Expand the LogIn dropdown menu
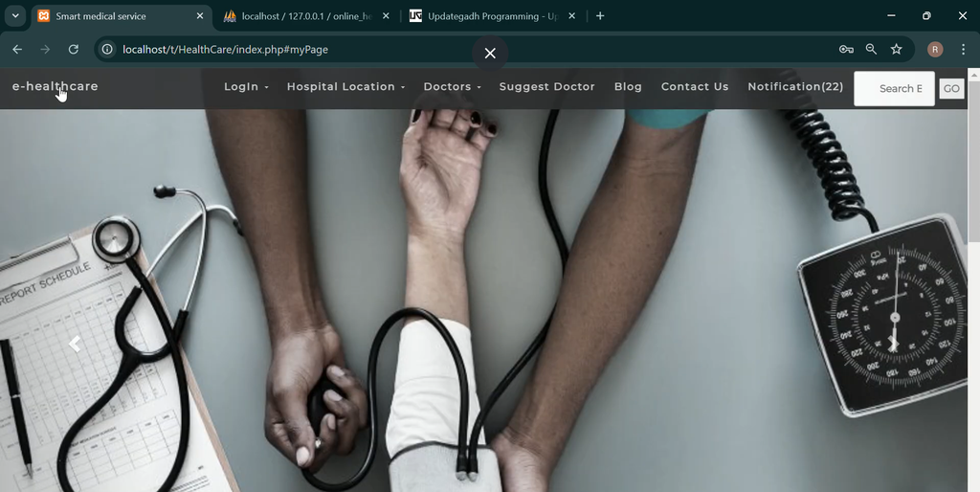The image size is (980, 492). 246,87
